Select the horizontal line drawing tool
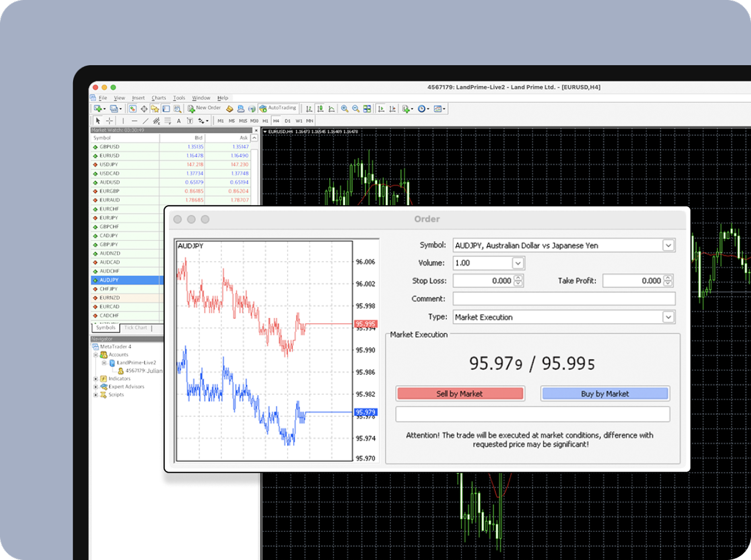This screenshot has height=560, width=751. (134, 121)
